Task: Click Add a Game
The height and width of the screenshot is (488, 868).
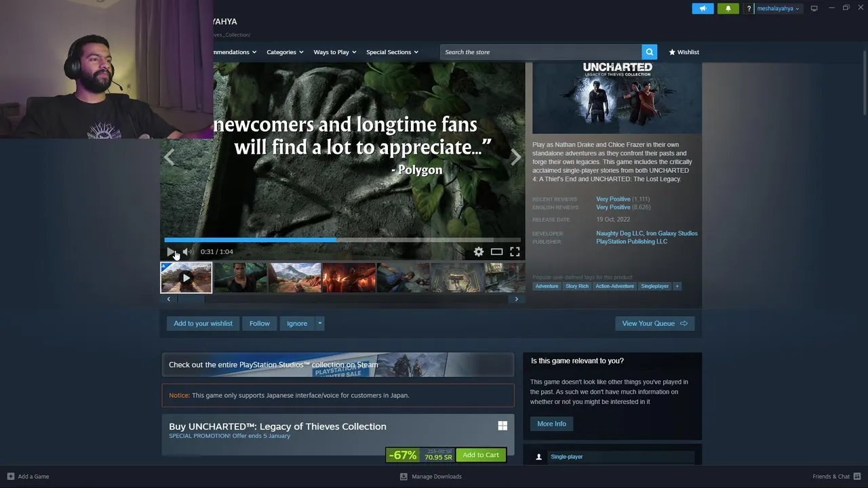Action: point(28,476)
